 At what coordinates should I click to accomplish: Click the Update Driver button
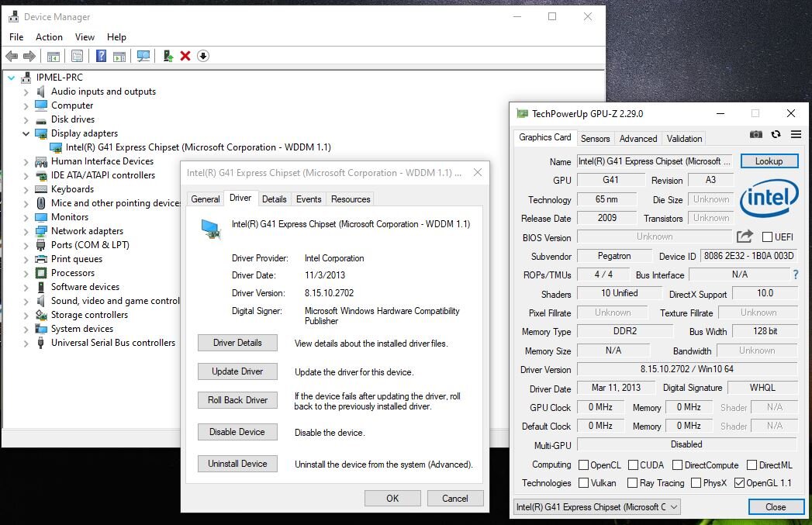pyautogui.click(x=237, y=371)
